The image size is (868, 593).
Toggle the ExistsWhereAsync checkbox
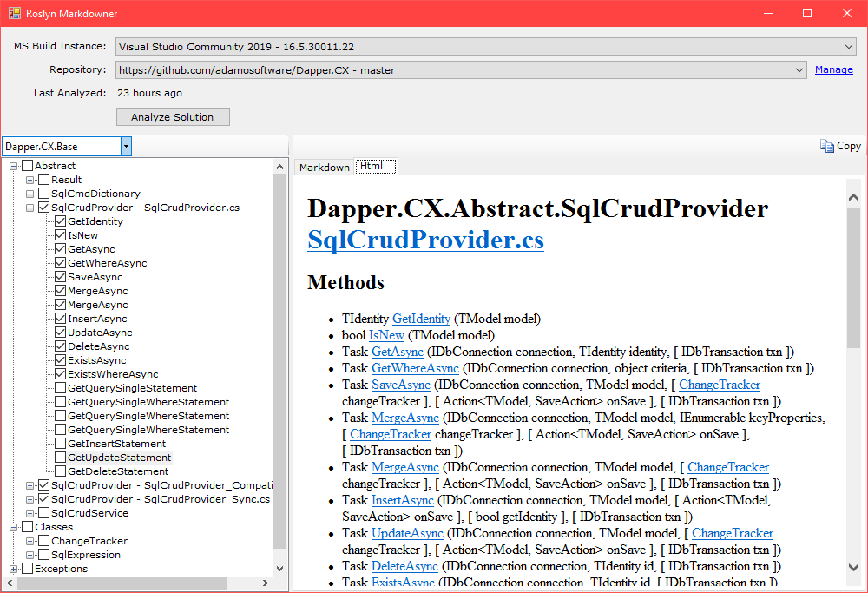(x=60, y=374)
